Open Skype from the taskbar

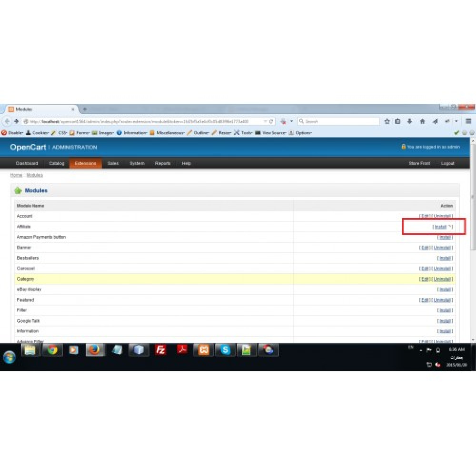tap(225, 350)
